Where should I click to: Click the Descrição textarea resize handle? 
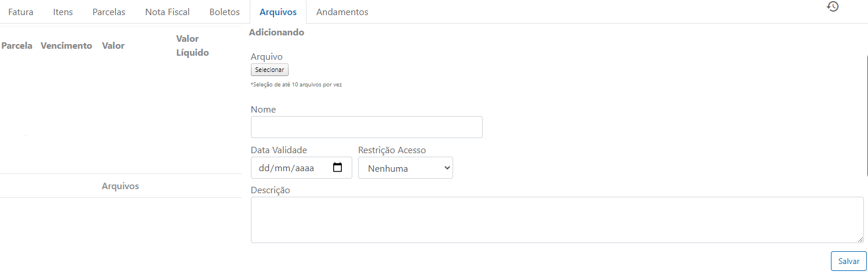point(860,240)
